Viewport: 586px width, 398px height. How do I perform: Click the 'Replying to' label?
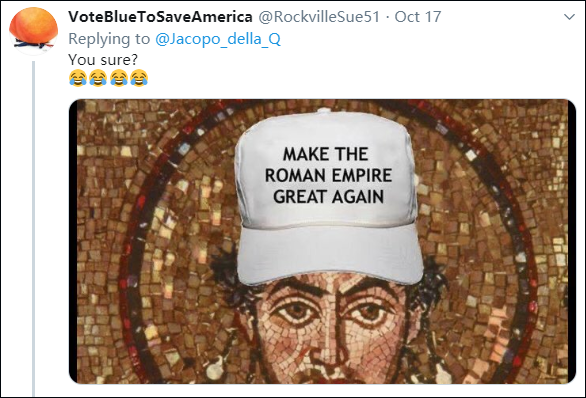pyautogui.click(x=109, y=39)
